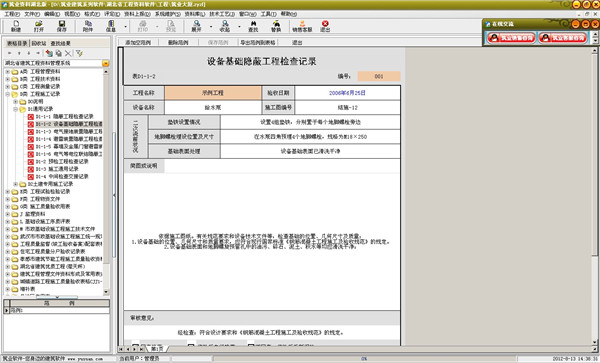The height and width of the screenshot is (363, 600).
Task: Expand the J 监理资料 folder
Action: coord(7,214)
